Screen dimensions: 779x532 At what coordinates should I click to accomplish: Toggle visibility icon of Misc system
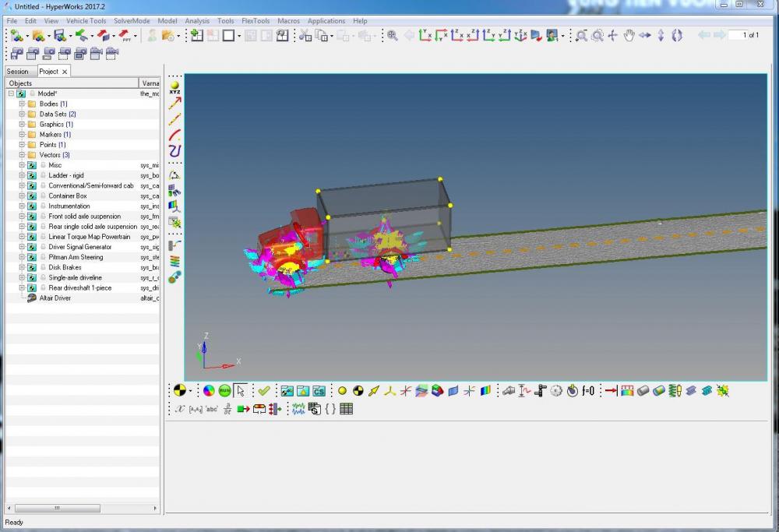click(x=44, y=165)
